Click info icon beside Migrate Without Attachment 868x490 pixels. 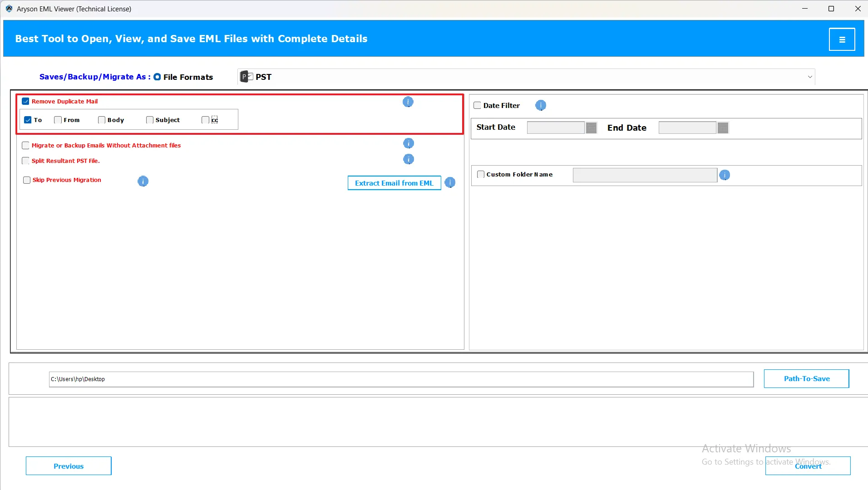[x=408, y=144]
